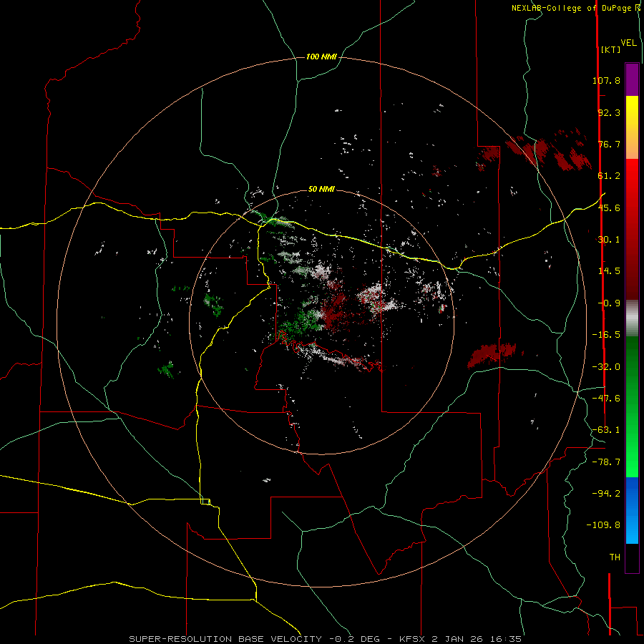The height and width of the screenshot is (644, 644).
Task: Click the 61.2 legend value
Action: coord(609,176)
